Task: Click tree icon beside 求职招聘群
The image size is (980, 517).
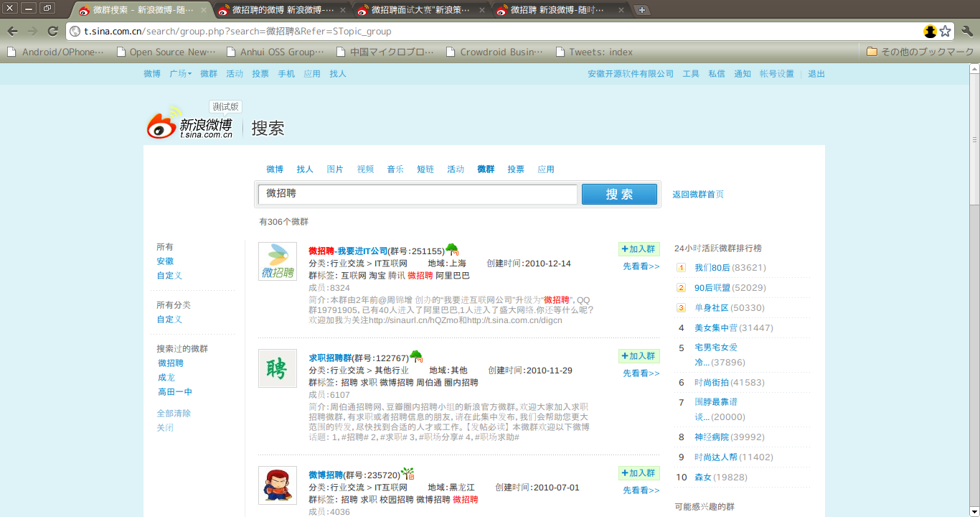Action: click(x=416, y=356)
